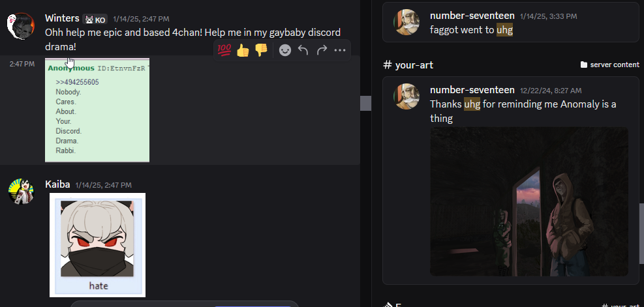
Task: Open the hate sticker image
Action: 97,244
